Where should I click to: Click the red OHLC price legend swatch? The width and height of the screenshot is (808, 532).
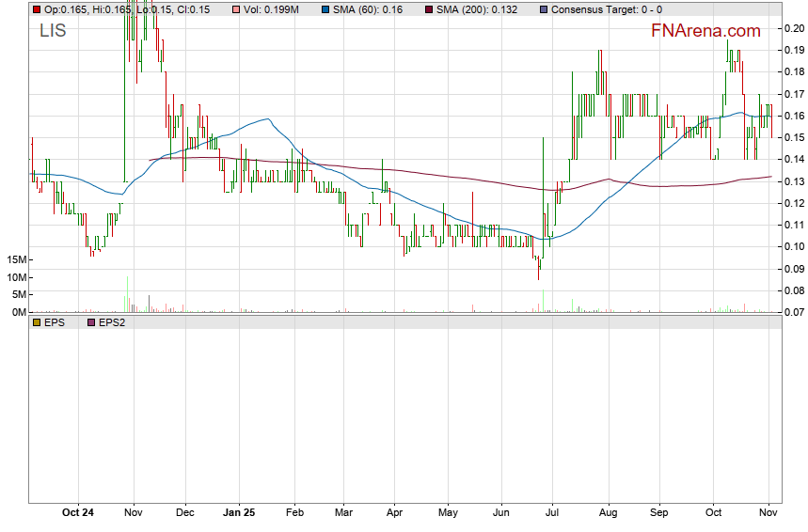coord(37,9)
